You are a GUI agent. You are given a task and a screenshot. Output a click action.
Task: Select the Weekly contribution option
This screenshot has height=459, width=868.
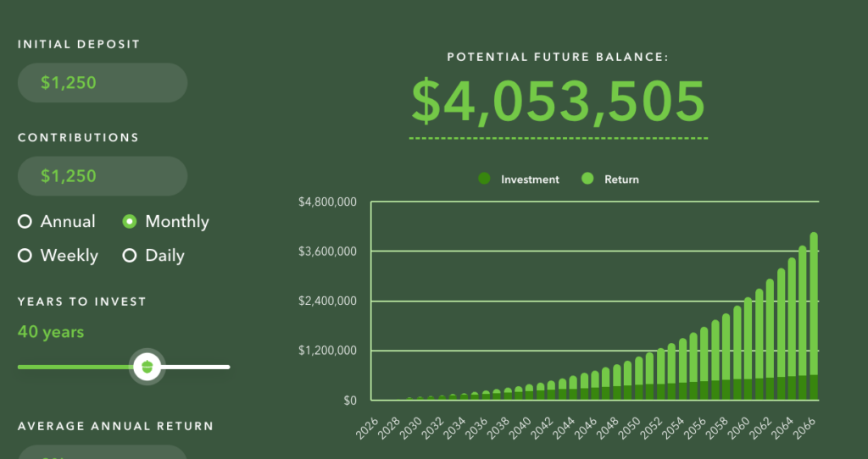[25, 256]
